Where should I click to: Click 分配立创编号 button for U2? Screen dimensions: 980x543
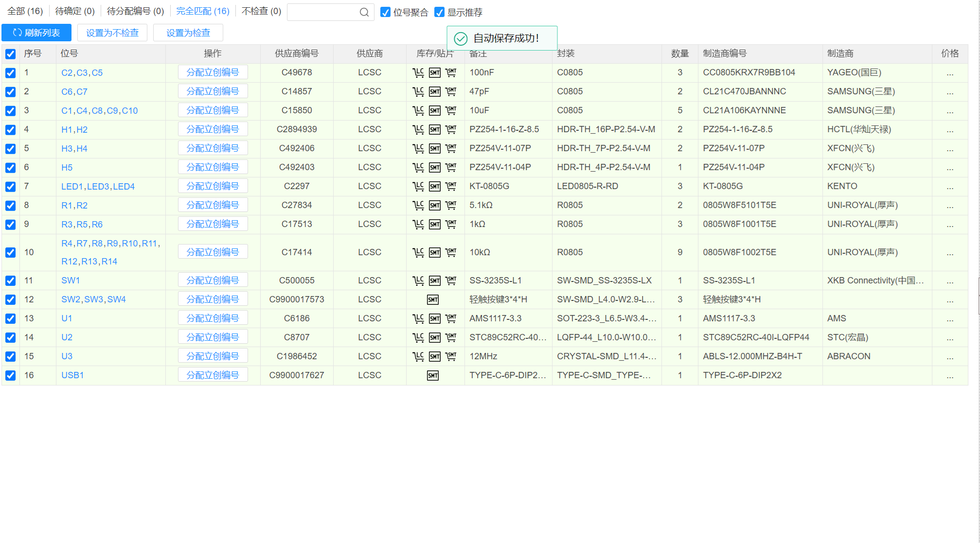click(x=213, y=337)
